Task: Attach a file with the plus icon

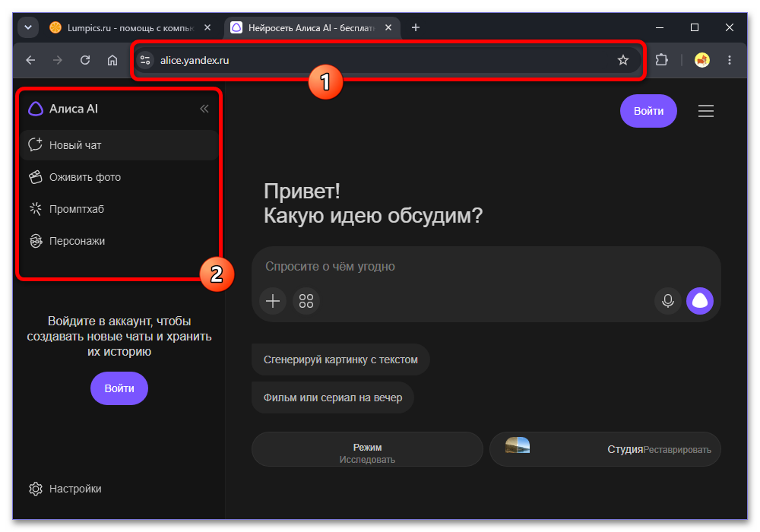Action: click(x=273, y=301)
